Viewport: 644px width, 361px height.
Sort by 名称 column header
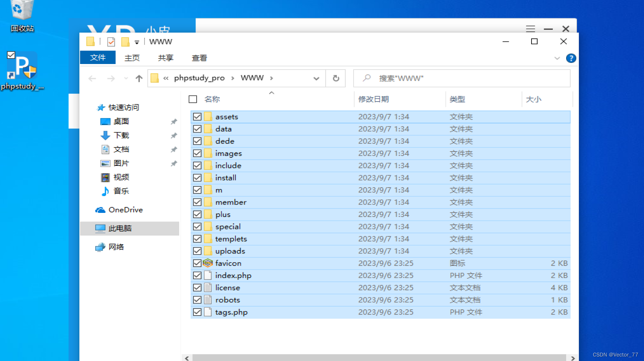pos(212,99)
